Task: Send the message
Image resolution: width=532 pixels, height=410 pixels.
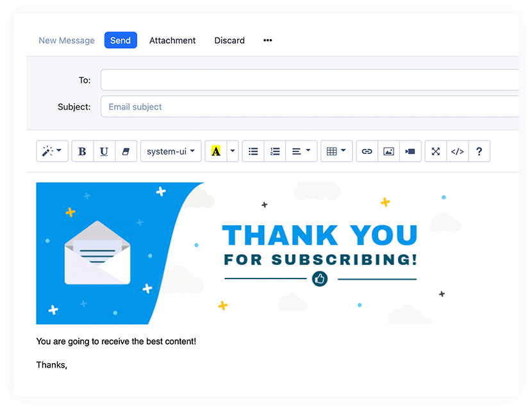Action: pyautogui.click(x=121, y=40)
